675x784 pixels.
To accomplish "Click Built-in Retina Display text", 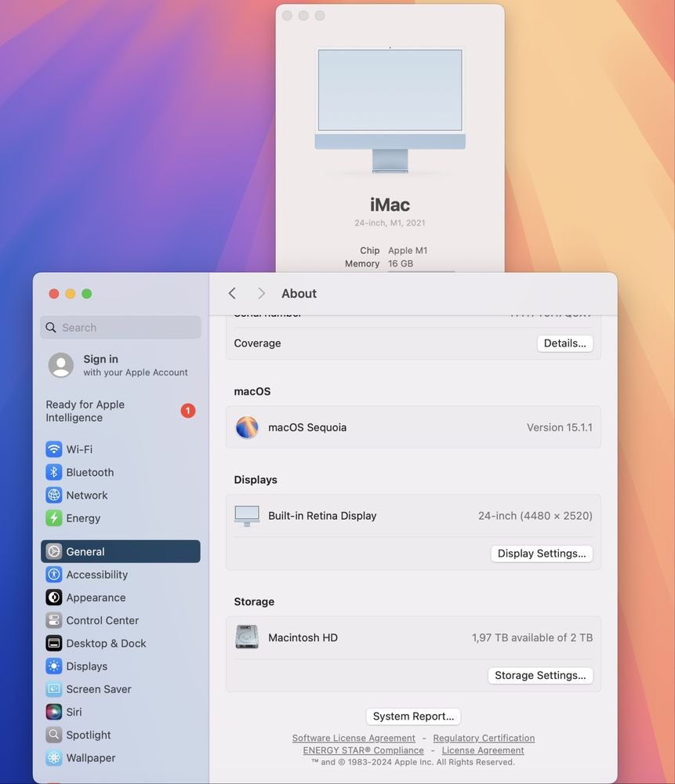I will point(322,516).
